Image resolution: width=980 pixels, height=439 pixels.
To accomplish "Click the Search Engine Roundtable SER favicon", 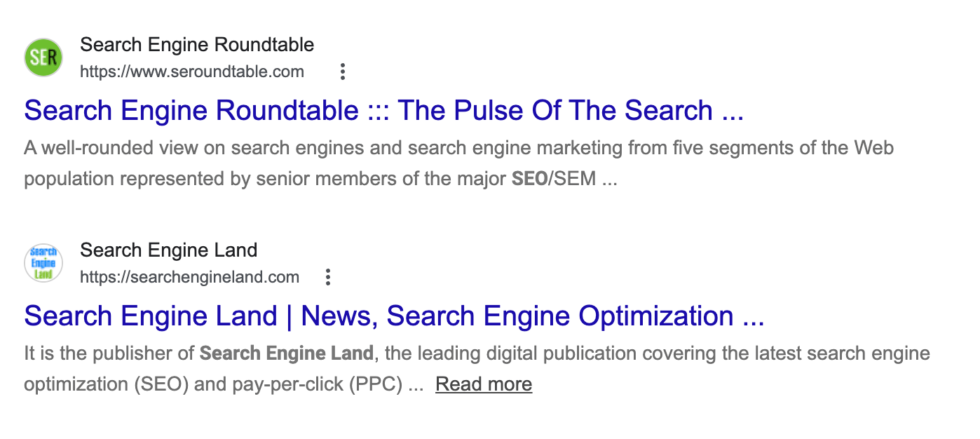I will pos(43,57).
